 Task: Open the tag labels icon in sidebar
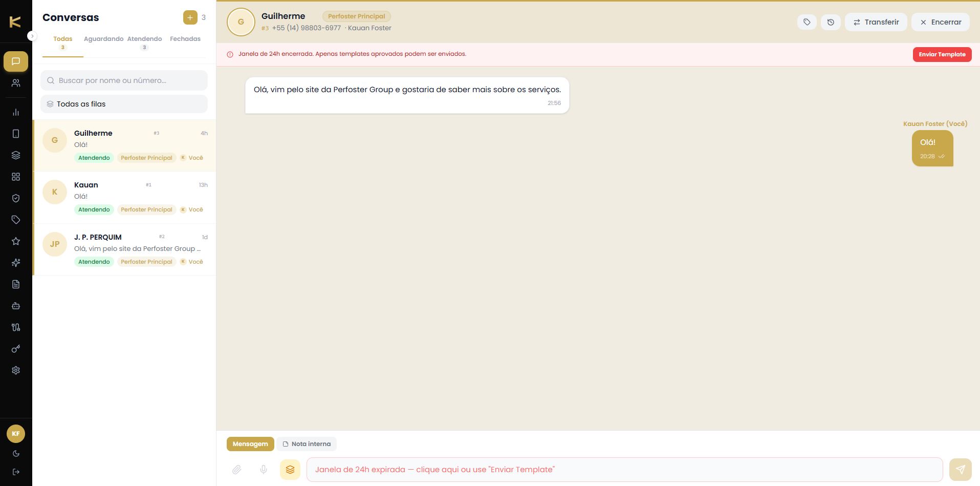16,220
